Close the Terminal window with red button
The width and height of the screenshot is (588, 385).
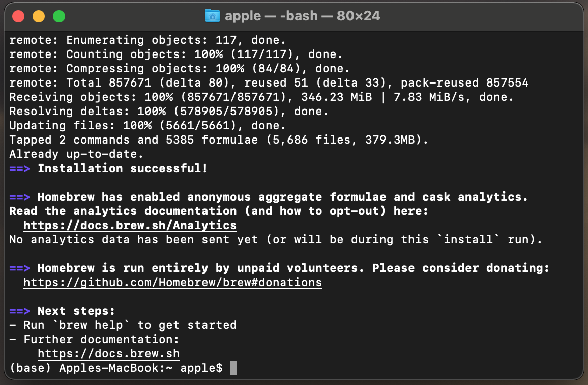[x=18, y=16]
